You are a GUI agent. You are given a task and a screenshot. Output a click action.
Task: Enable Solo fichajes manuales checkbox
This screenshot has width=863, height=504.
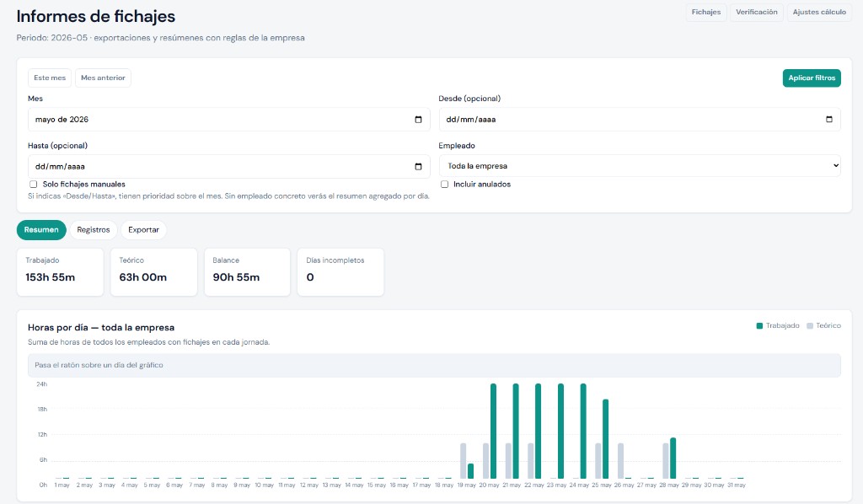(x=34, y=185)
